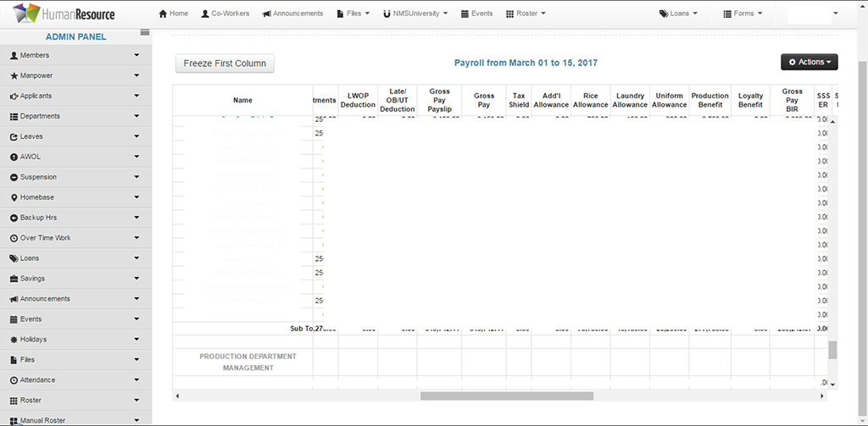Click the Members person icon in sidebar
868x426 pixels.
click(14, 55)
